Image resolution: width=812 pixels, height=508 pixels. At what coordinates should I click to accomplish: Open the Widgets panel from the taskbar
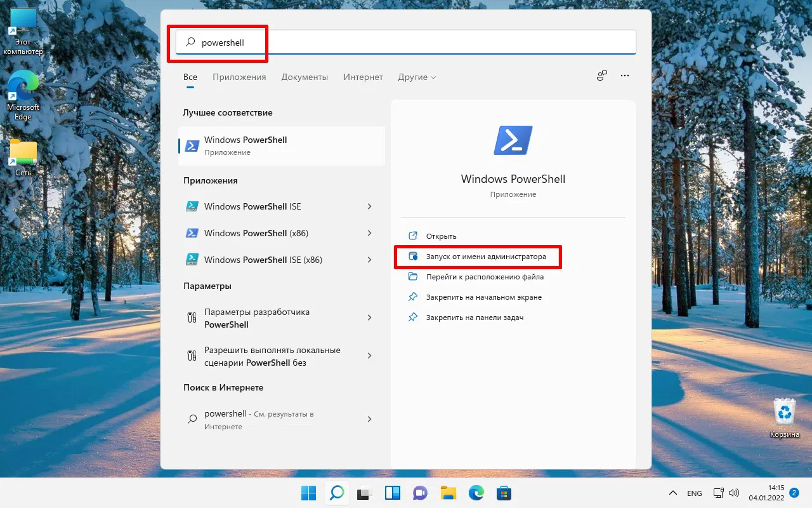[393, 493]
